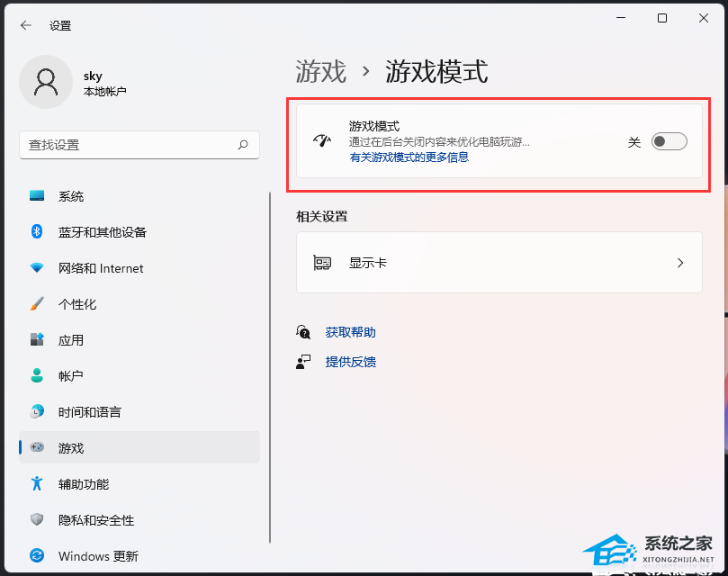Expand the 显示卡 chevron arrow
The image size is (728, 576).
(x=680, y=263)
